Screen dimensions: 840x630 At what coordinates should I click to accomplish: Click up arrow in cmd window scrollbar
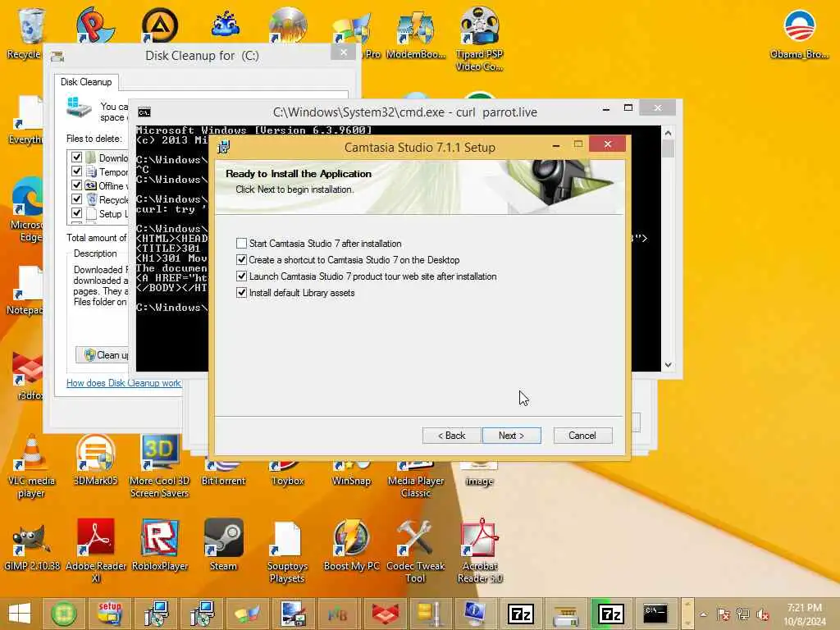[668, 133]
